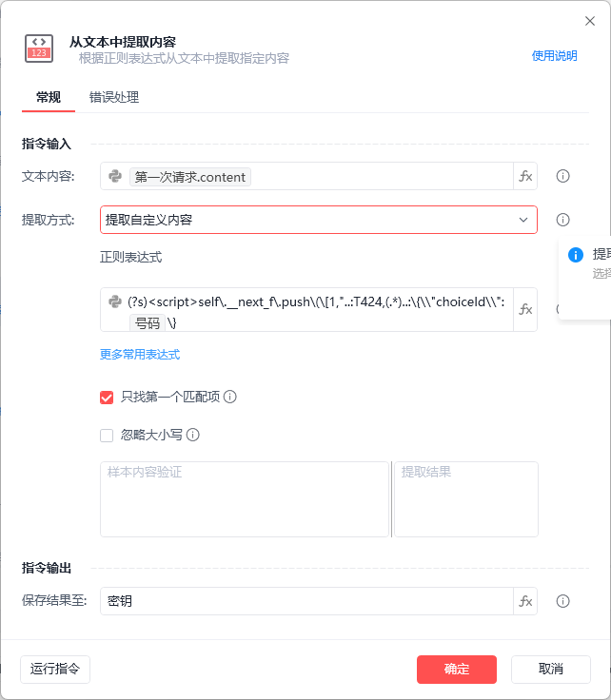Switch to the 错误处理 tab
Image resolution: width=611 pixels, height=700 pixels.
pos(114,97)
